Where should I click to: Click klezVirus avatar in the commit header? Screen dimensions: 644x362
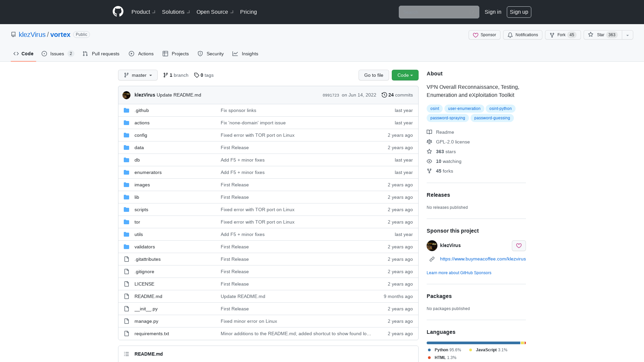coord(126,95)
